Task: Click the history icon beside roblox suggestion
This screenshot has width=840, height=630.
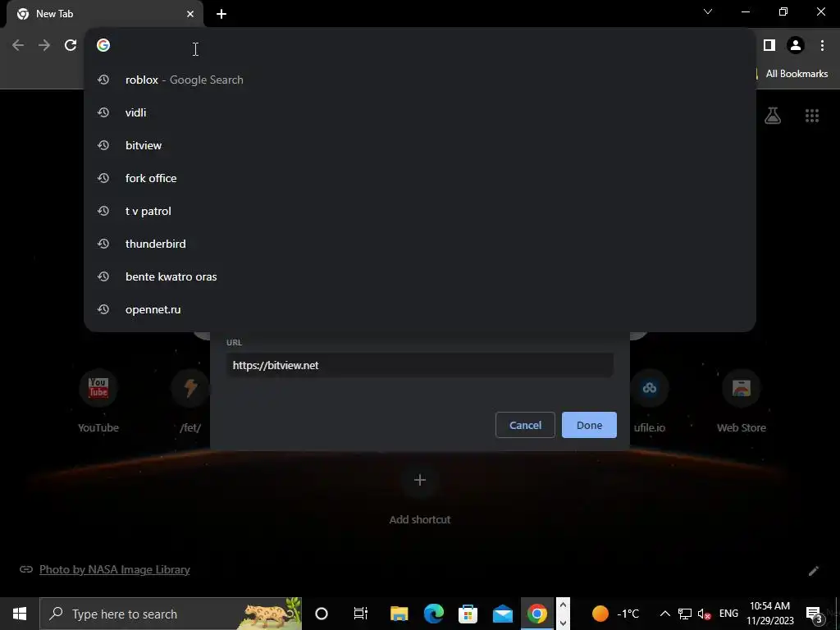Action: (103, 80)
